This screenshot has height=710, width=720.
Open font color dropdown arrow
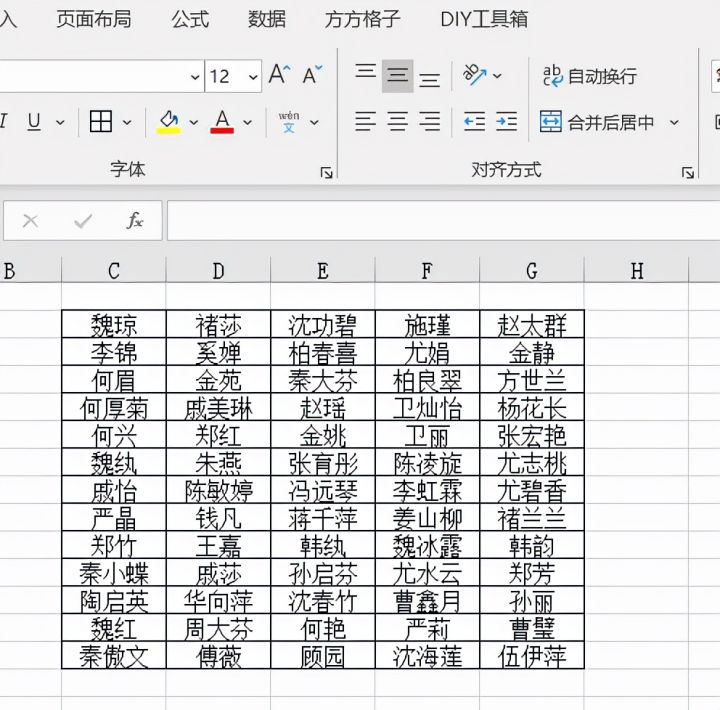click(248, 123)
